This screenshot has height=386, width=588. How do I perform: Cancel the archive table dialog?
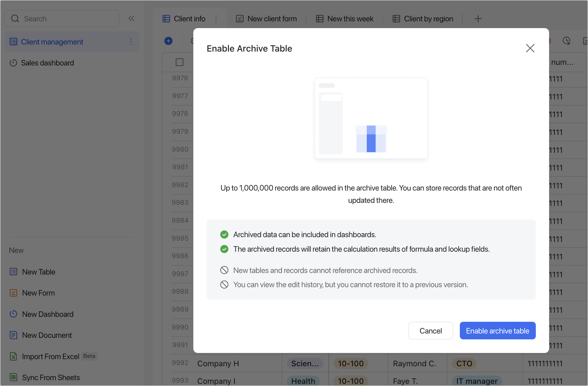(430, 331)
